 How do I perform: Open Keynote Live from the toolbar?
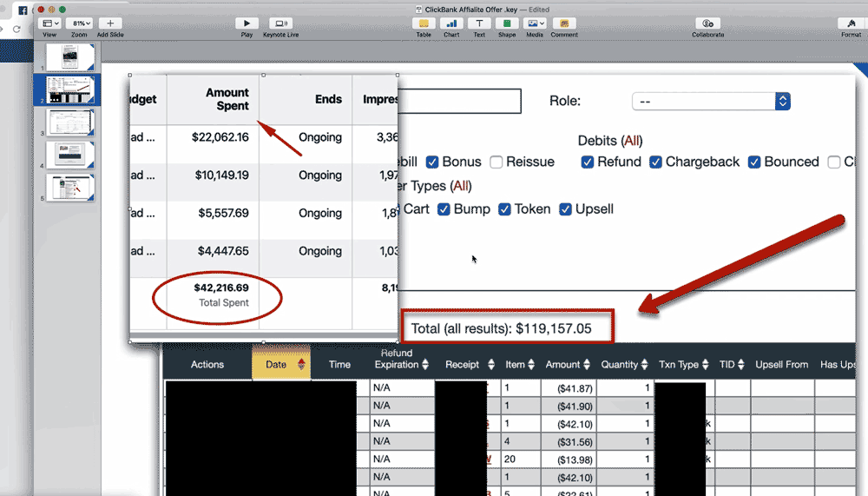click(x=280, y=23)
